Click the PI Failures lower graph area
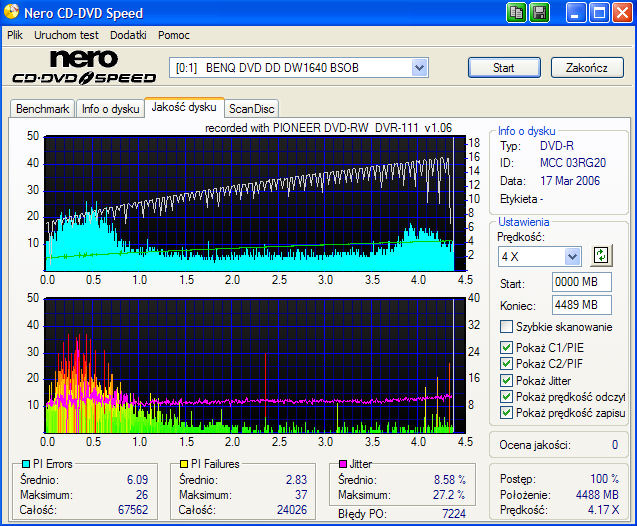 coord(255,365)
